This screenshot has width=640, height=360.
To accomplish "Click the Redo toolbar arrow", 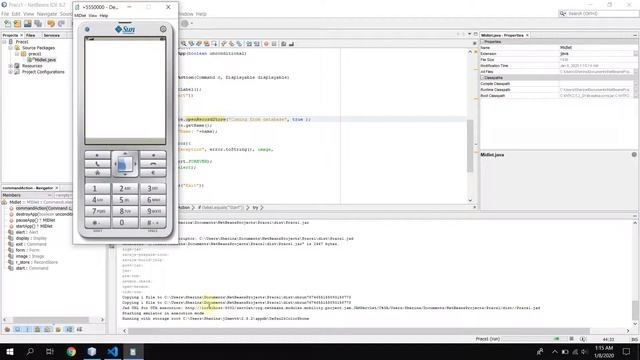I will tap(61, 24).
